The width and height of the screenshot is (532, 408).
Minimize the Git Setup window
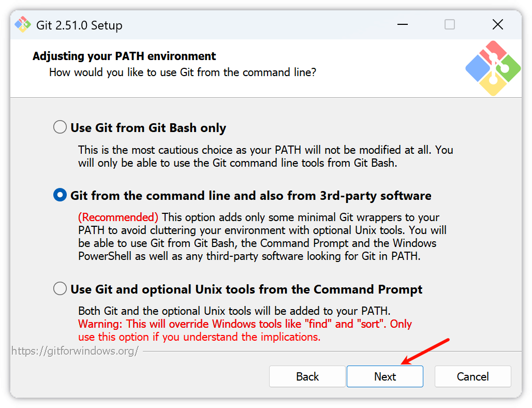tap(402, 24)
